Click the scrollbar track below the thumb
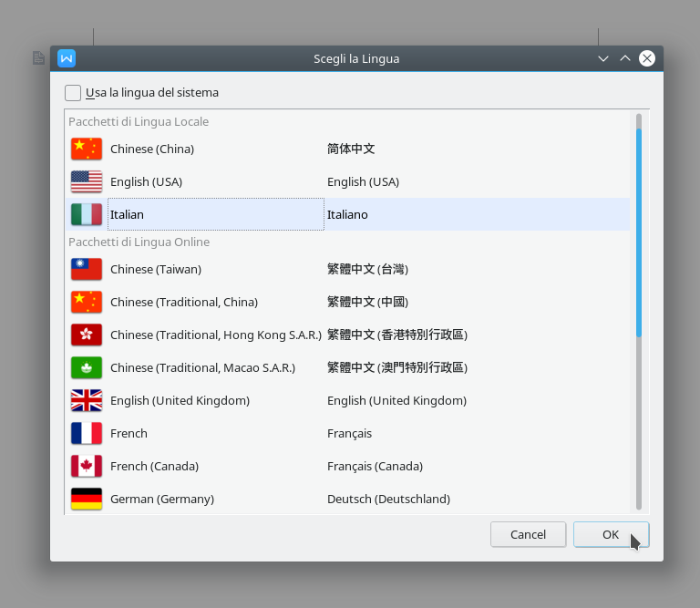This screenshot has height=608, width=700. pos(639,423)
